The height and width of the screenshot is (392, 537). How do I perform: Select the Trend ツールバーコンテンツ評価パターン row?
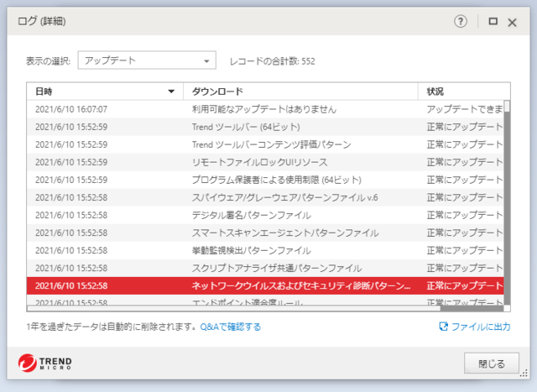tap(265, 144)
